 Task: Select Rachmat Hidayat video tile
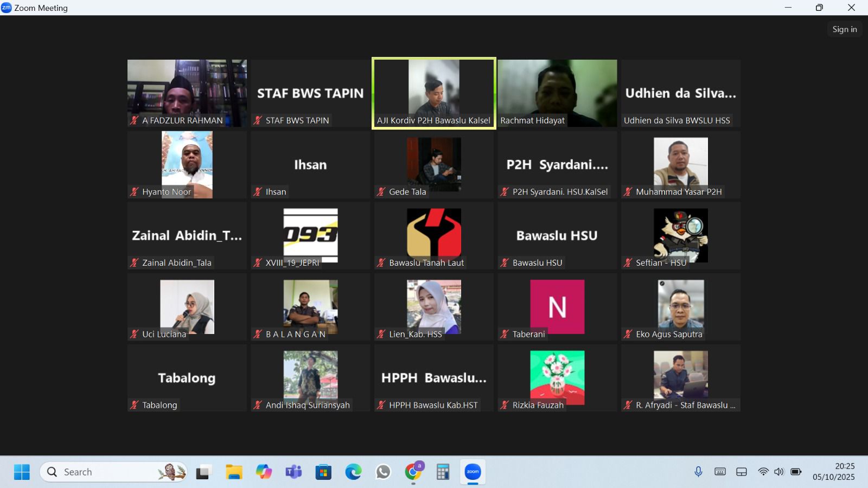557,93
